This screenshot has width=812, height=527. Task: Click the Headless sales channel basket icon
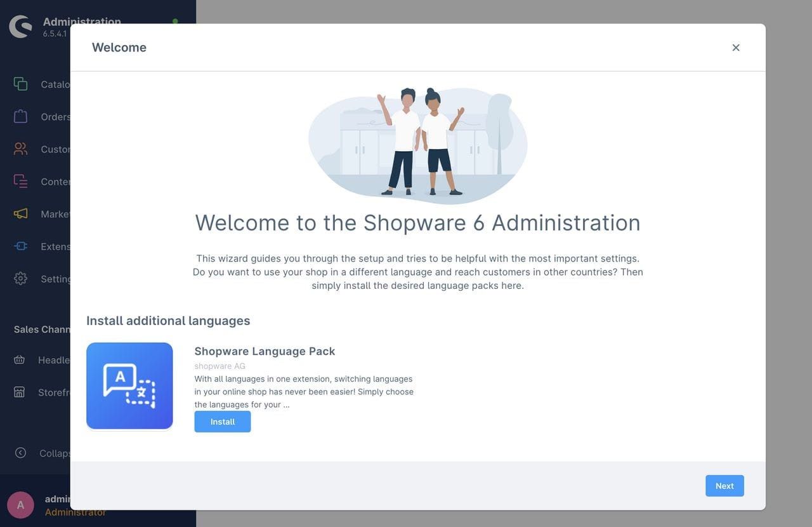click(20, 360)
